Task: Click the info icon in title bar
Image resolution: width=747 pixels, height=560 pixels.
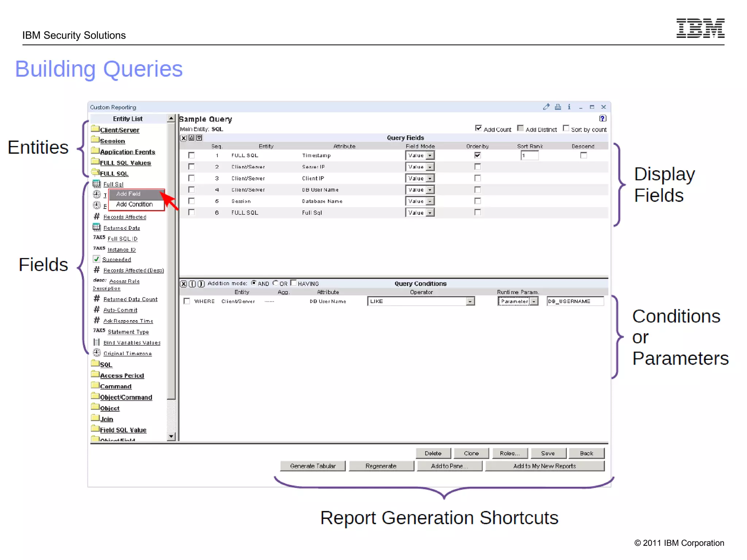Action: point(569,107)
